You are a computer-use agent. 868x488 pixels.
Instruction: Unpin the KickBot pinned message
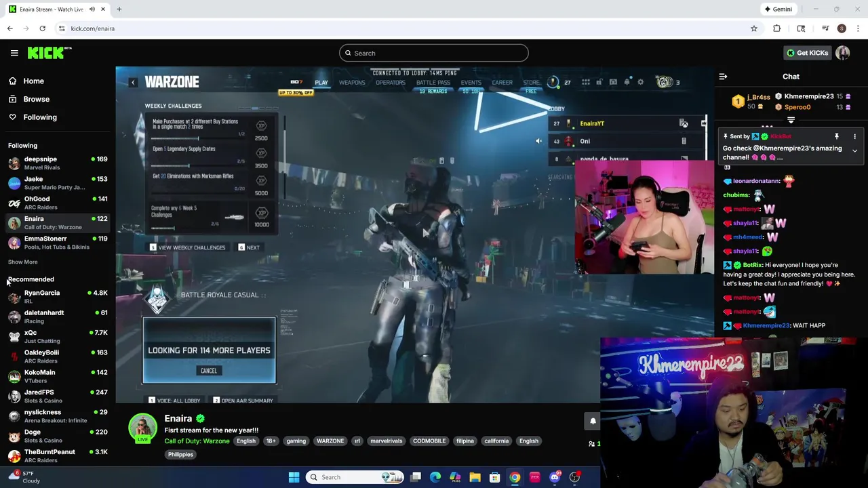pos(836,136)
